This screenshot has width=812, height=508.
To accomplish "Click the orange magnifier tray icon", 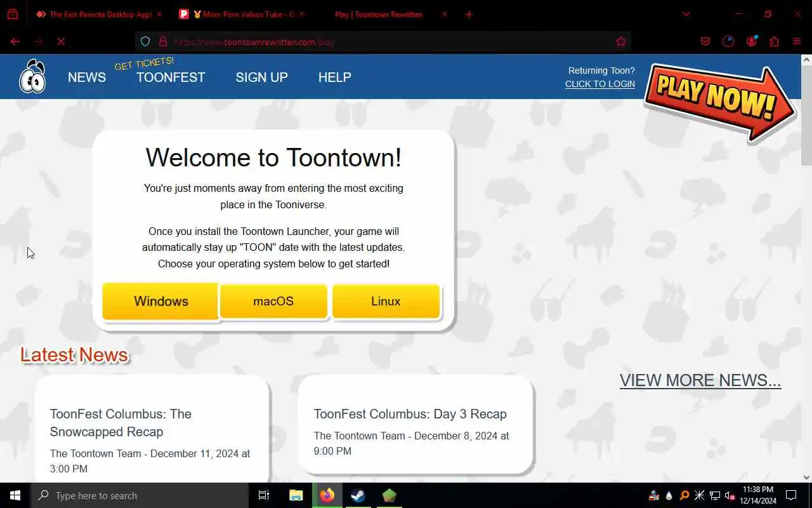I will 684,495.
